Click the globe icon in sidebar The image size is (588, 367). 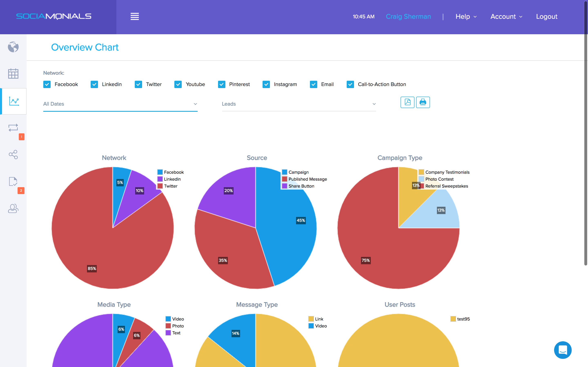(x=13, y=47)
